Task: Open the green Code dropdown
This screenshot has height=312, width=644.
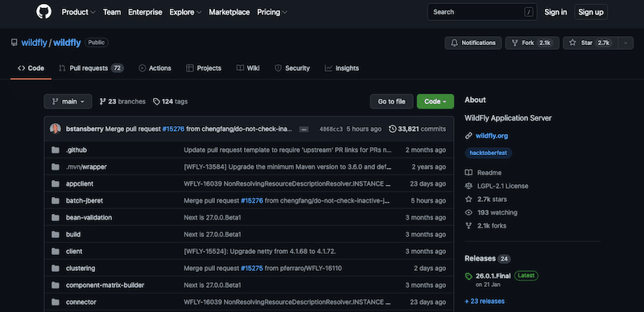Action: (436, 101)
